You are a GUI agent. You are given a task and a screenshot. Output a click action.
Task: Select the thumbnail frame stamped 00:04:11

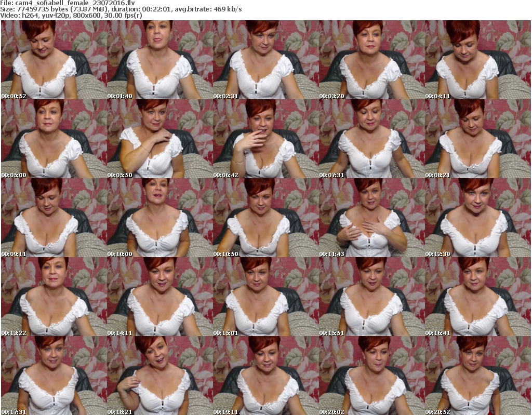478,60
